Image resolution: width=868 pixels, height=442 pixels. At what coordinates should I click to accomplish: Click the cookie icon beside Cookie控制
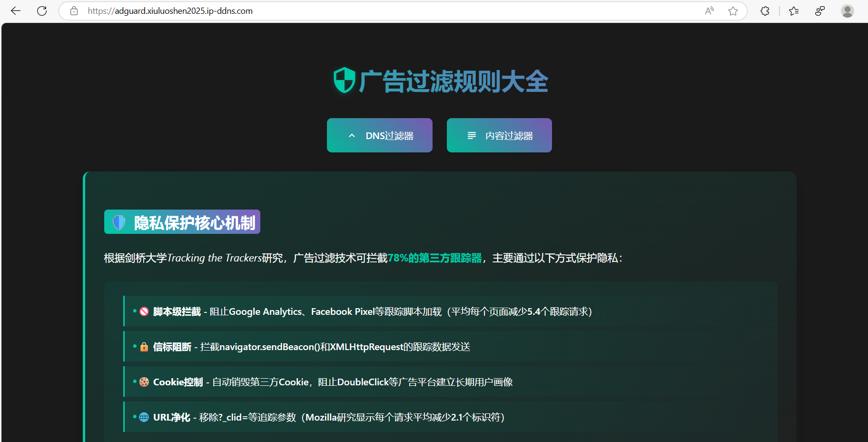coord(144,382)
